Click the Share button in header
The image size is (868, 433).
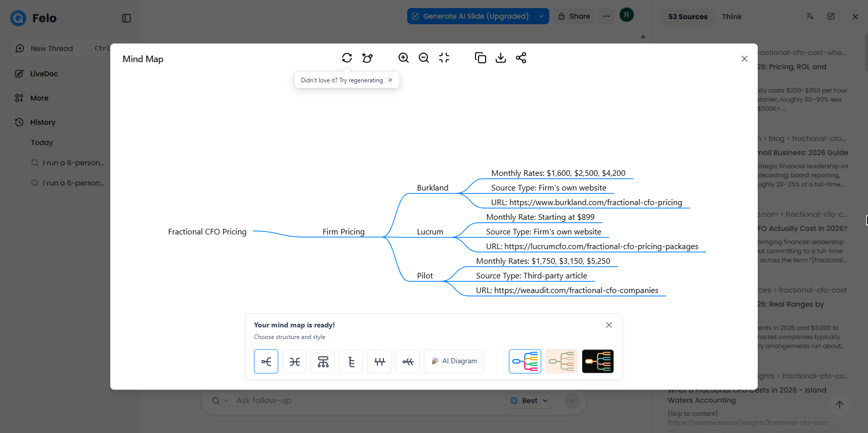coord(574,16)
